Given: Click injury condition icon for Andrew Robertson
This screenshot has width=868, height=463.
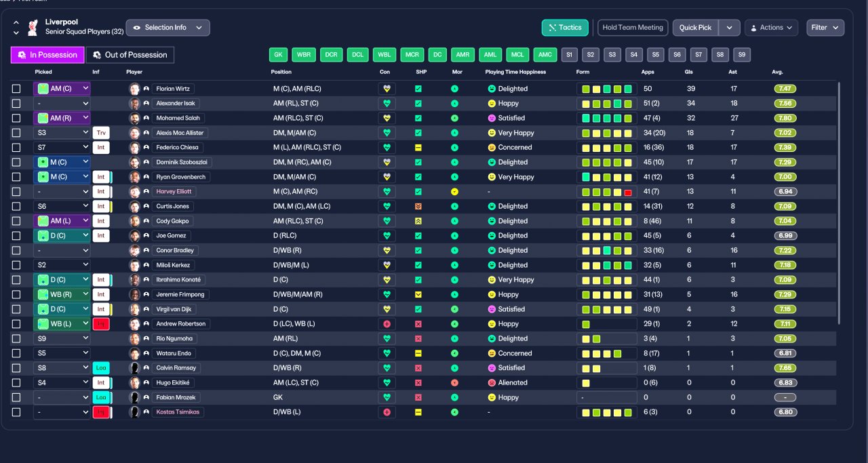Looking at the screenshot, I should tap(387, 324).
